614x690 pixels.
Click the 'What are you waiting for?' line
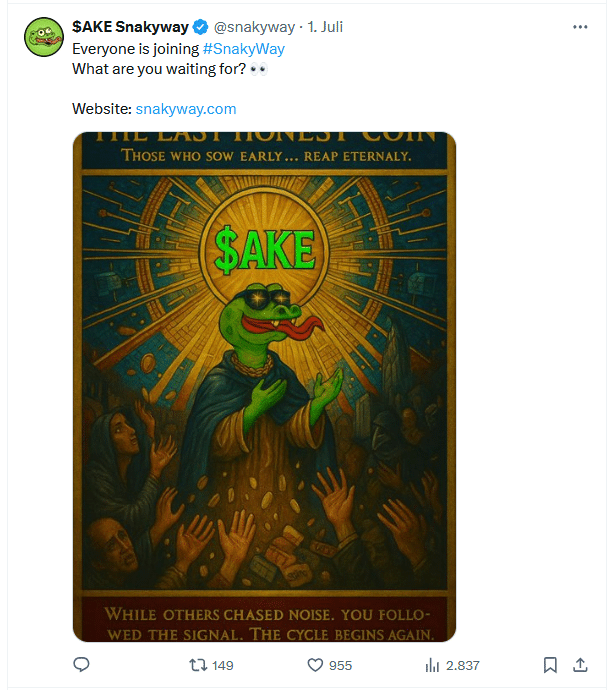[x=159, y=69]
